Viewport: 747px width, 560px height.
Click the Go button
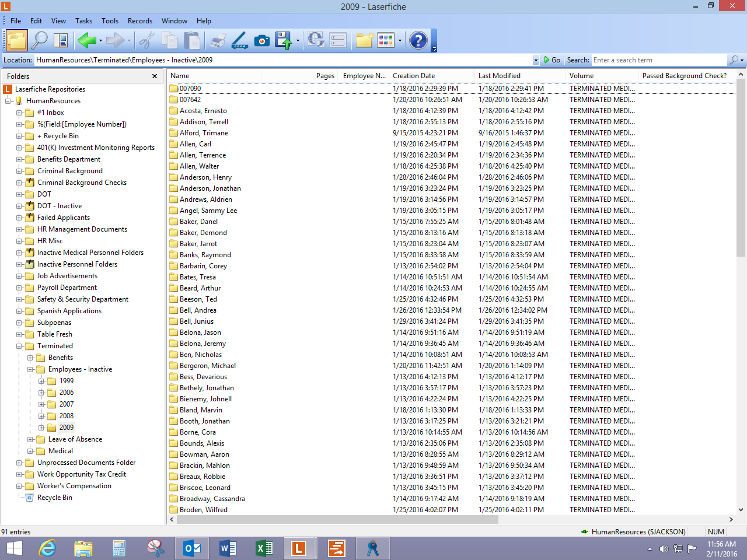pos(552,60)
